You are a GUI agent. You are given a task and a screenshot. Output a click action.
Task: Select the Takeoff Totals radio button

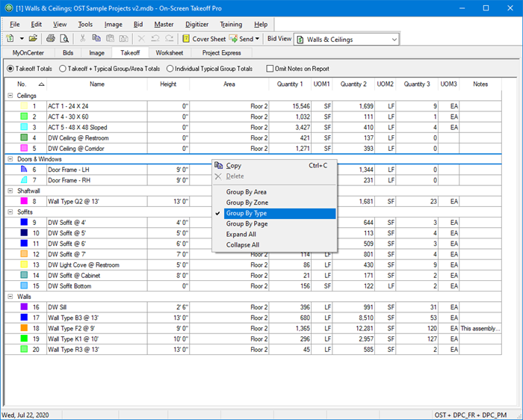[10, 69]
